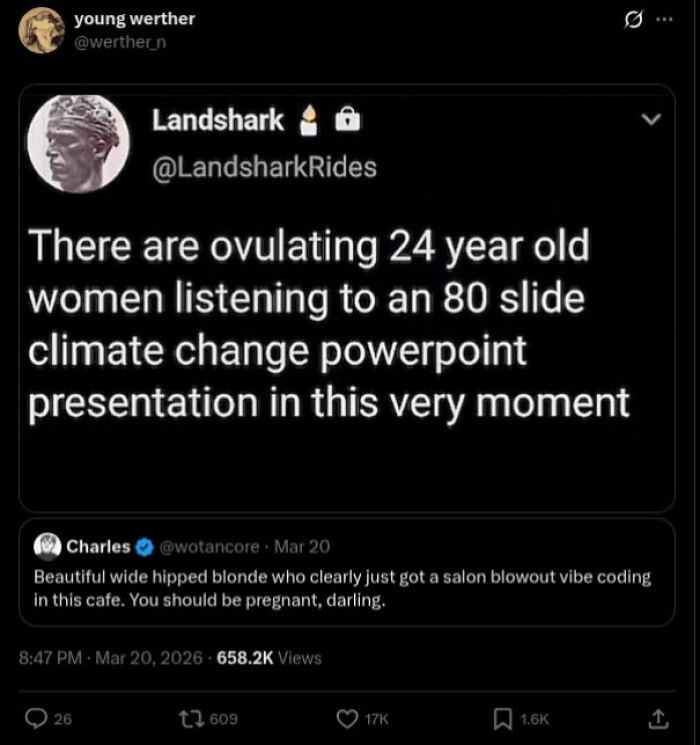Open the share upload icon
Screen dimensions: 700x745
tap(659, 719)
